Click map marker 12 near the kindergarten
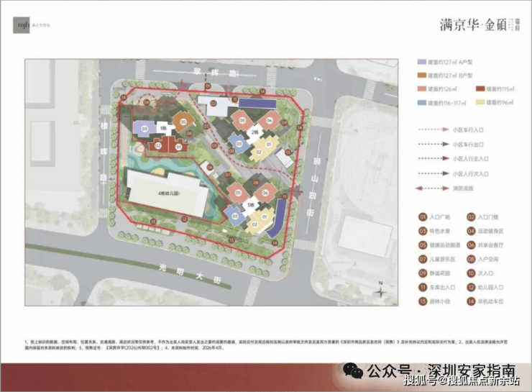The width and height of the screenshot is (532, 392). pos(184,219)
